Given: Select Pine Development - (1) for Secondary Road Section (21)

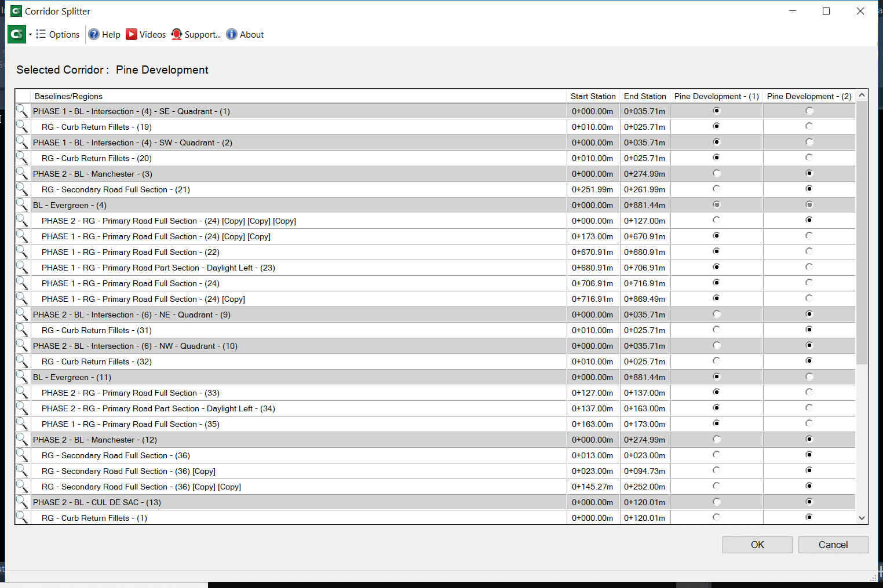Looking at the screenshot, I should (x=717, y=189).
